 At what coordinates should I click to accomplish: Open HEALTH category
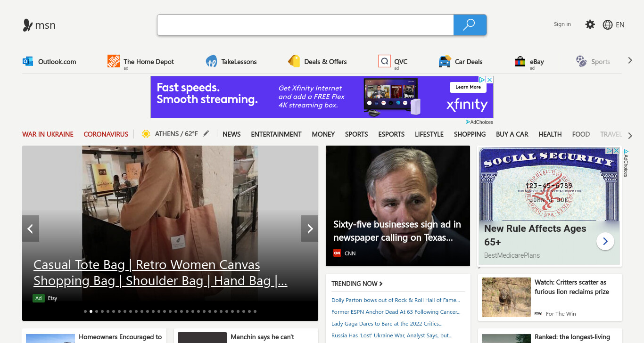click(x=550, y=134)
